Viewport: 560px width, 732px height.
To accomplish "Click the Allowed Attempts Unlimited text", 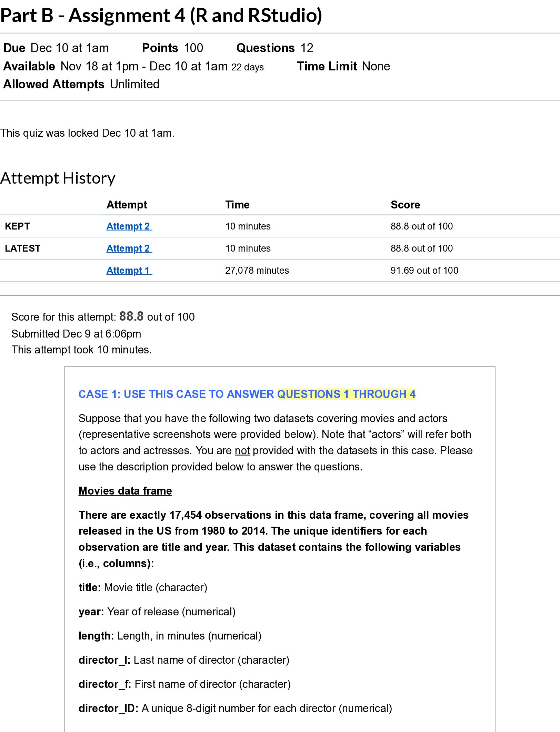I will [81, 84].
